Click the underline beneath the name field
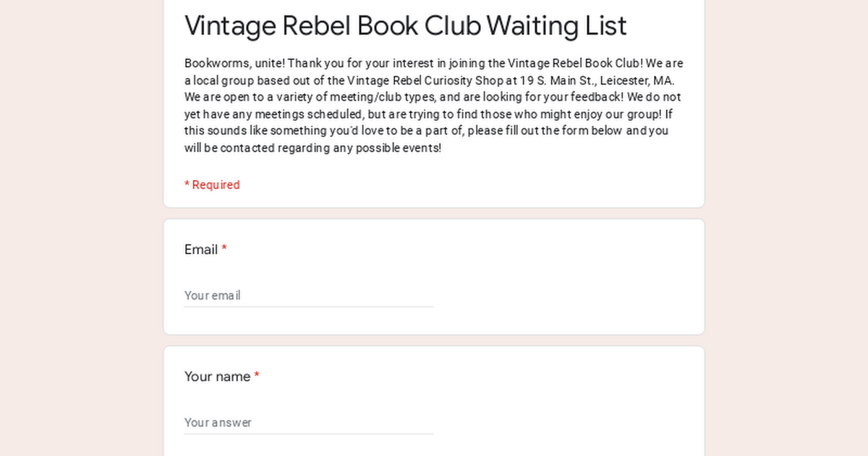 (309, 434)
